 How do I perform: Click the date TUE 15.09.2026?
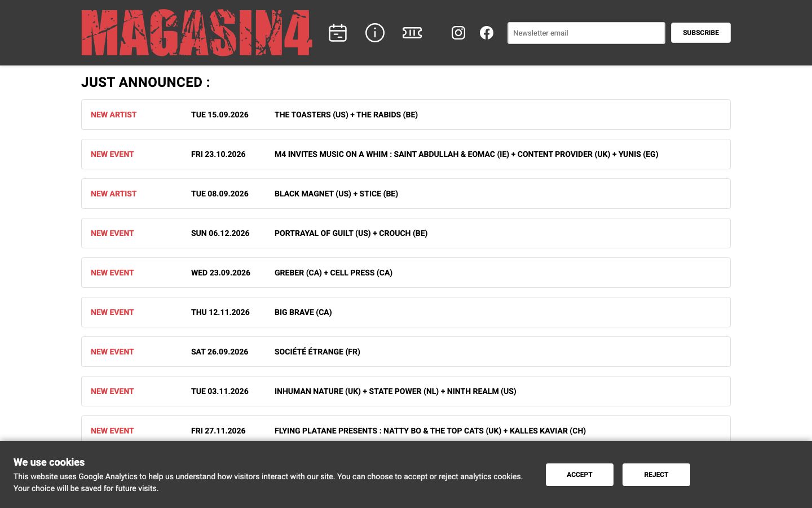[x=220, y=115]
